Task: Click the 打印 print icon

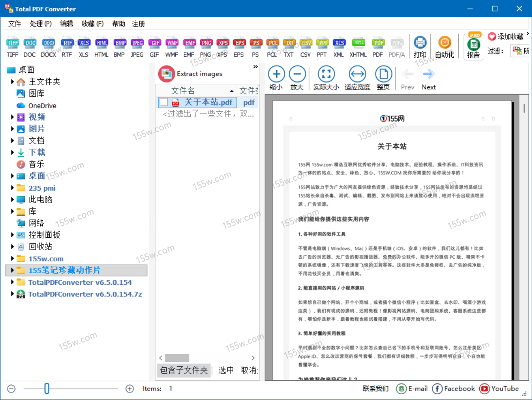Action: 420,43
